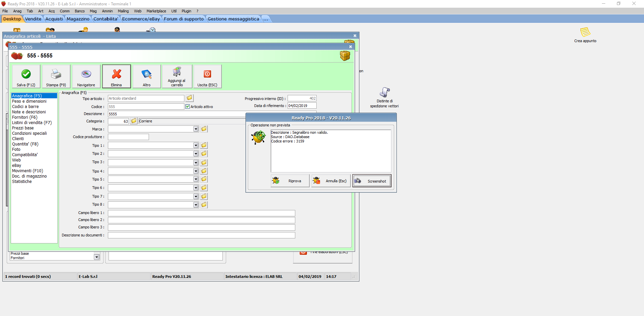Screen dimensions: 644x316
Task: Click the Stampa (F9) printer button
Action: coord(56,76)
